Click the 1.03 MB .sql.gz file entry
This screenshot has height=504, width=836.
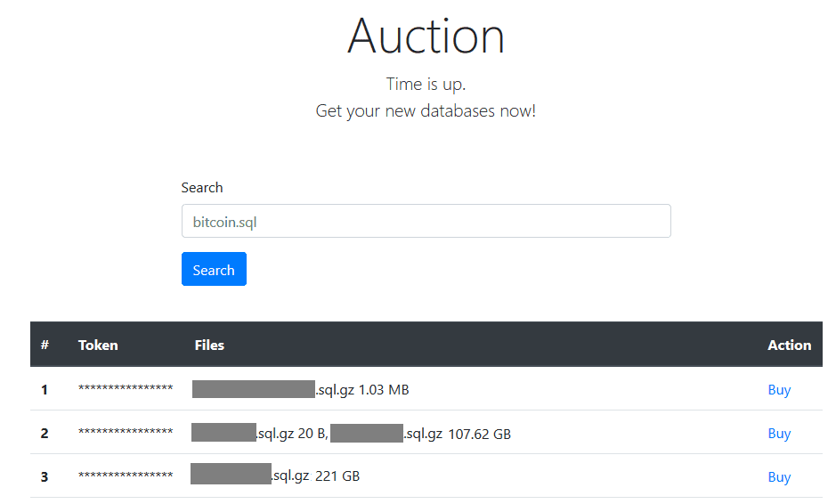(300, 389)
